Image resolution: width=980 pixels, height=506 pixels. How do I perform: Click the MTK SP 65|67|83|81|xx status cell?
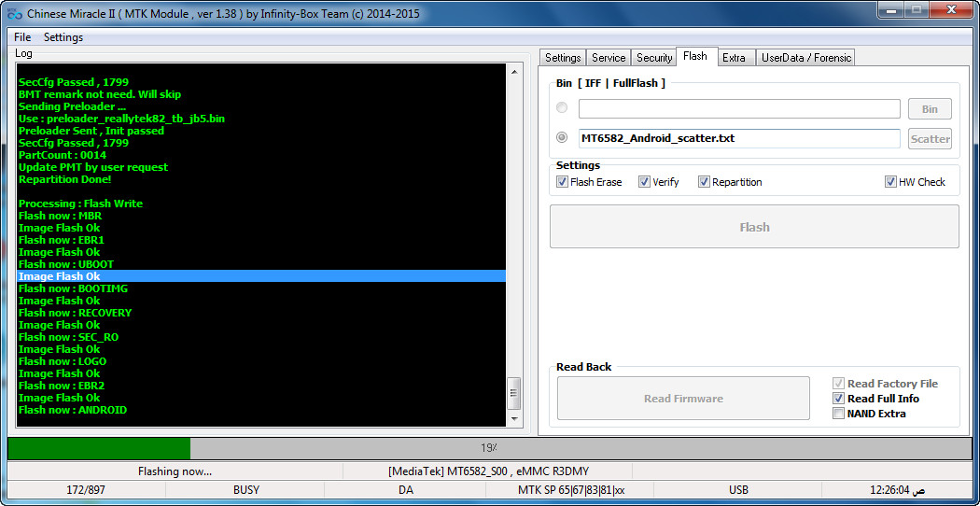571,490
